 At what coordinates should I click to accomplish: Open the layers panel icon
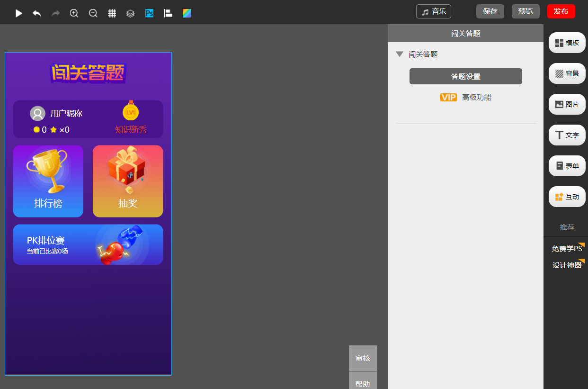(x=131, y=13)
